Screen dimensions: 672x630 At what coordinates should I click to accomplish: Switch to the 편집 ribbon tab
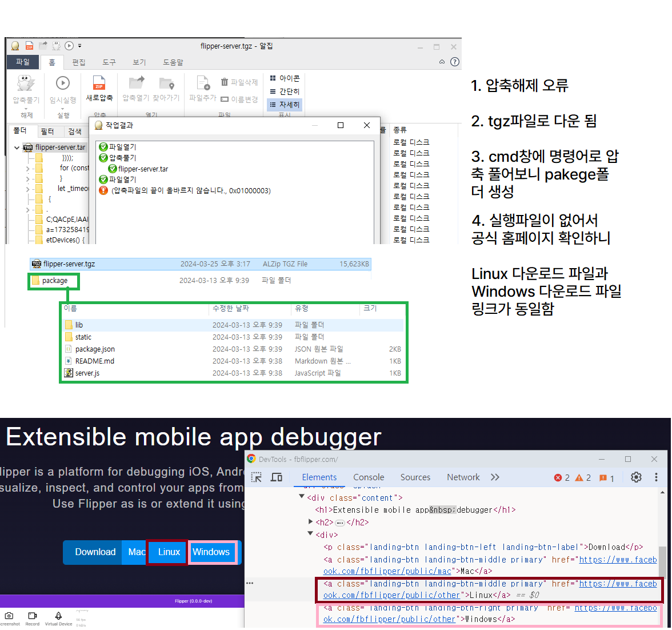click(x=79, y=62)
